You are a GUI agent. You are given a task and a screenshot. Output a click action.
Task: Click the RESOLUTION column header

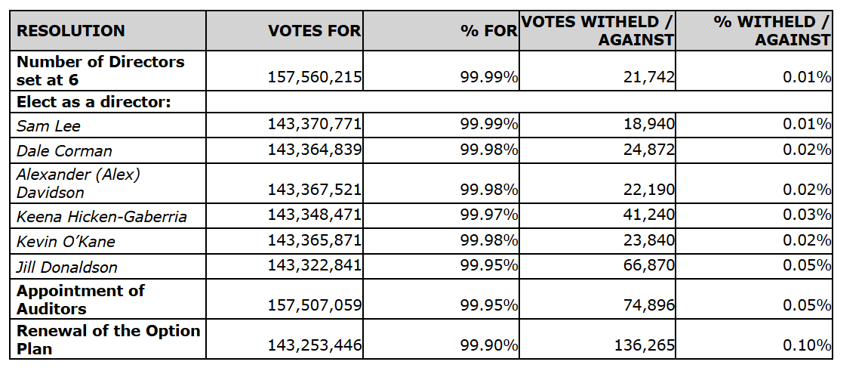pos(71,32)
